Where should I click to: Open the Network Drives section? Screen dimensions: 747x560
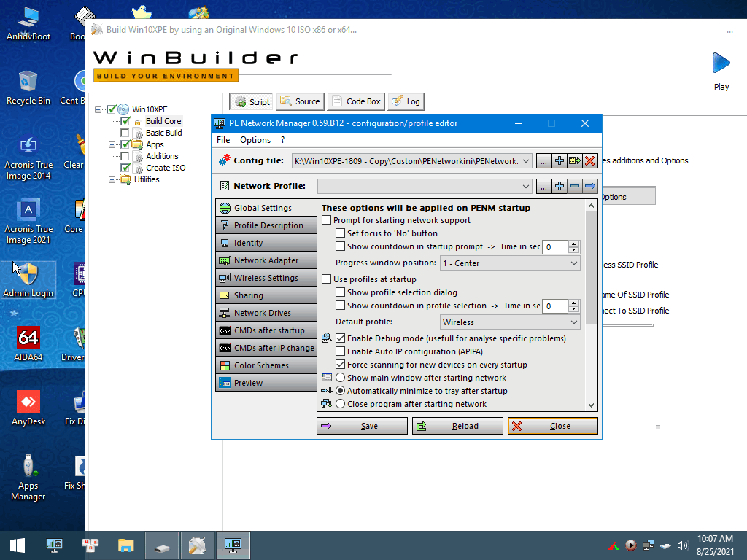266,313
